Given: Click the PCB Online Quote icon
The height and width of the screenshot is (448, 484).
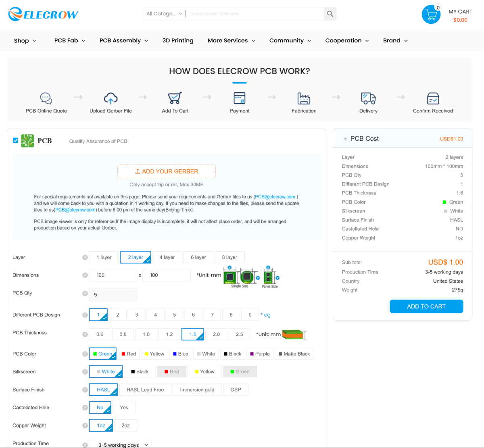Looking at the screenshot, I should click(x=46, y=98).
